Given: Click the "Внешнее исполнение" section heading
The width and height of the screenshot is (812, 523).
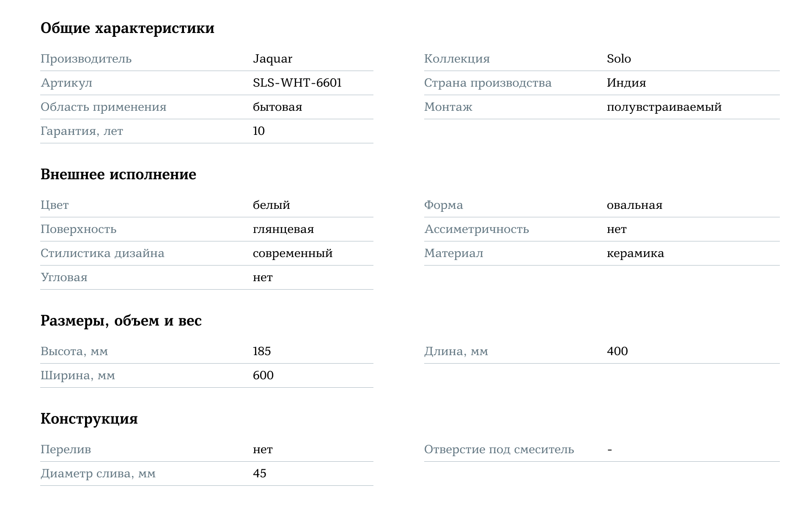Looking at the screenshot, I should tap(118, 175).
